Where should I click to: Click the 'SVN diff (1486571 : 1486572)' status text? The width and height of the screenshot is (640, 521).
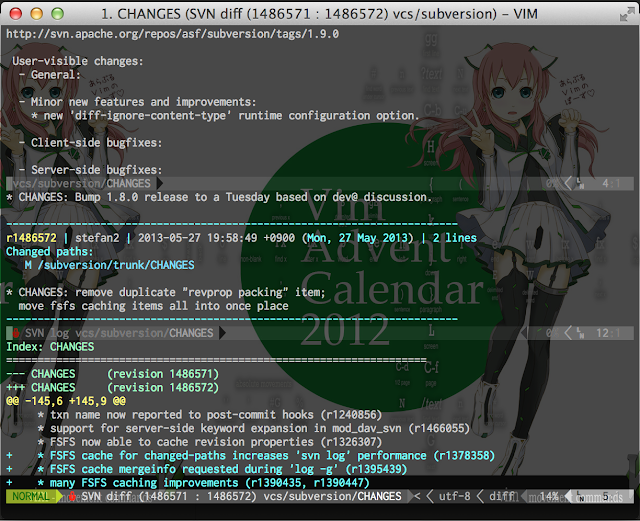pos(169,497)
